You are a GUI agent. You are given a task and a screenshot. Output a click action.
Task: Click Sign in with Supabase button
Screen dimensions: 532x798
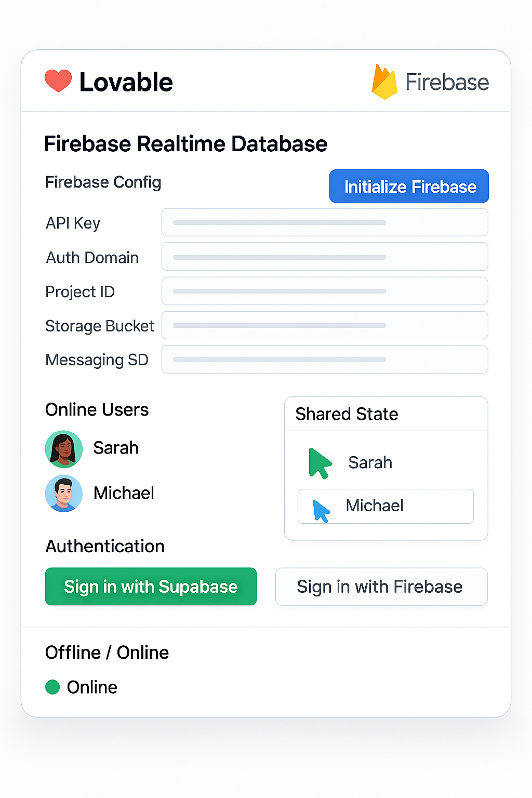point(151,587)
